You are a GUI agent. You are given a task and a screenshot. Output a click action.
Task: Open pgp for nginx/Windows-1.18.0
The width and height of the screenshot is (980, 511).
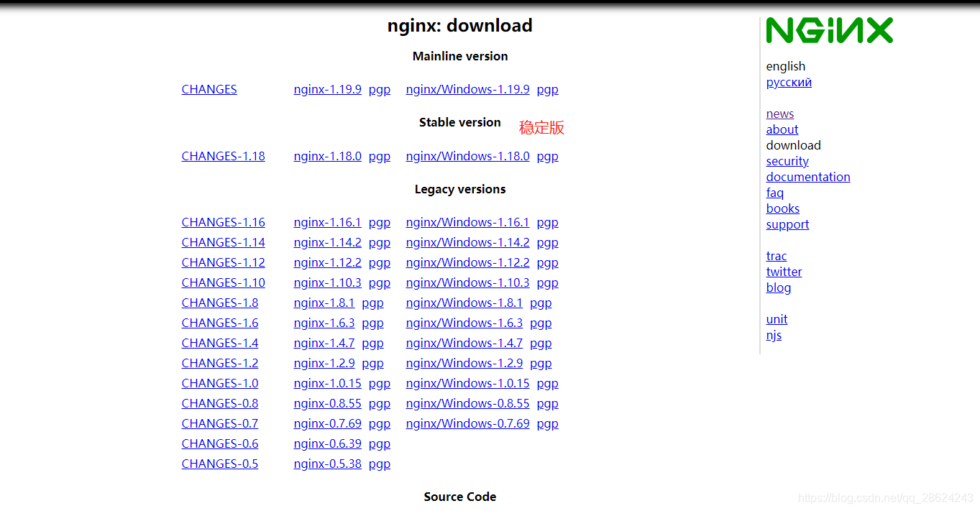(x=548, y=157)
